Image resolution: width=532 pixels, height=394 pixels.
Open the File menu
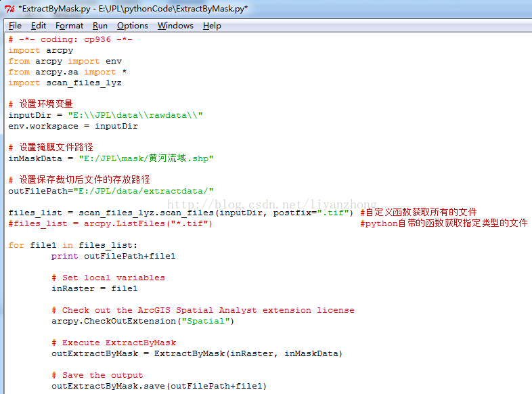(15, 26)
